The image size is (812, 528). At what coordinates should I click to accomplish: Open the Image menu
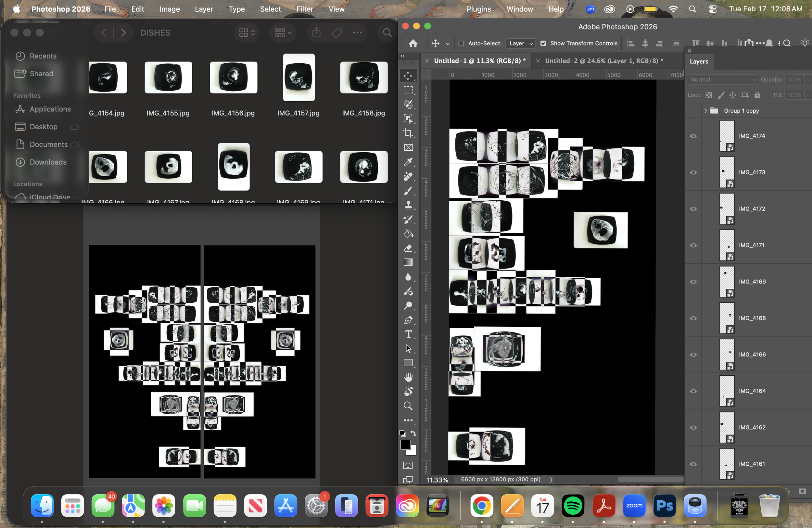(170, 9)
